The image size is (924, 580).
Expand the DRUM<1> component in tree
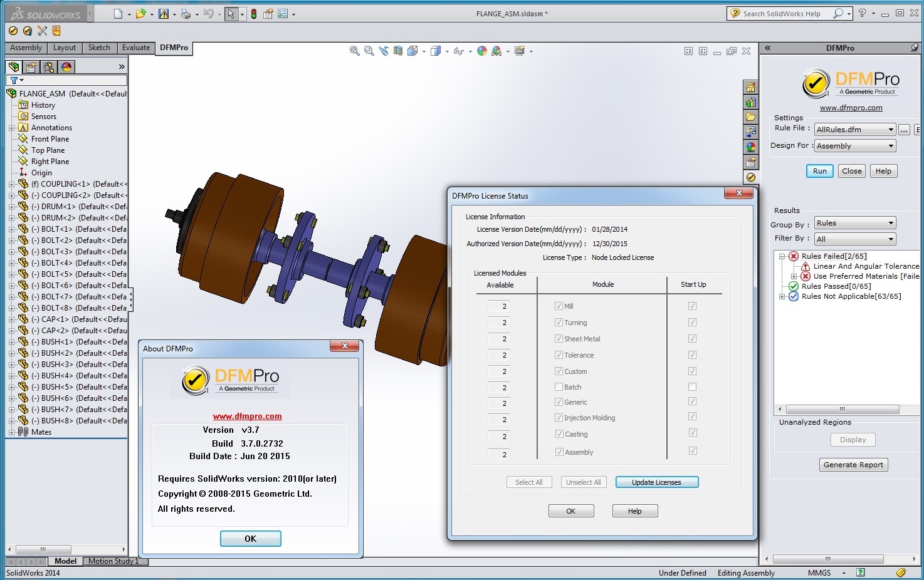(x=11, y=207)
